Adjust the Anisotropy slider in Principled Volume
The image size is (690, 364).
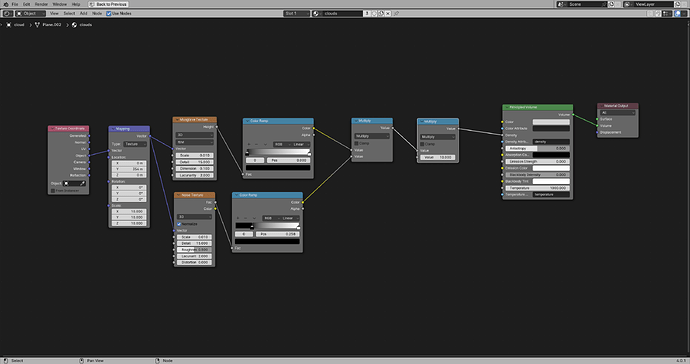[x=537, y=148]
